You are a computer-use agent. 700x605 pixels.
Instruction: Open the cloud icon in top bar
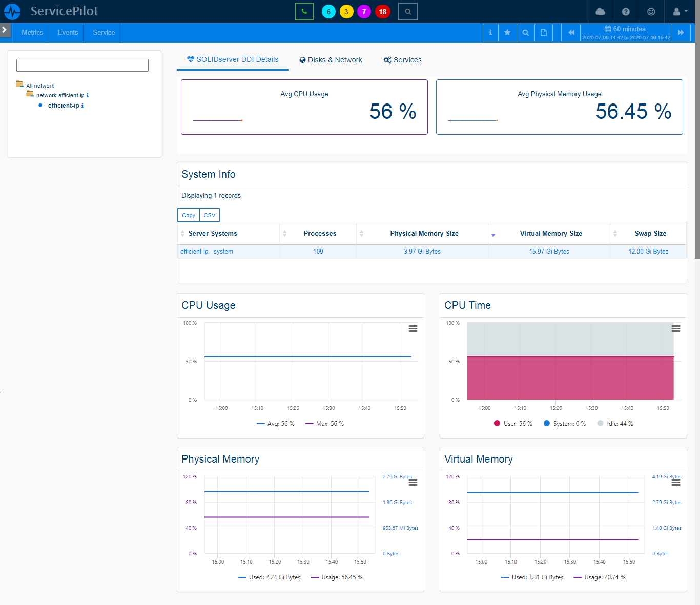tap(600, 12)
